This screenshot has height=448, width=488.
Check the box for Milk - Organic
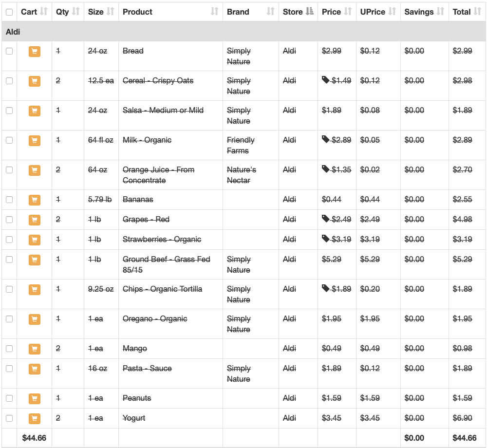click(x=9, y=140)
